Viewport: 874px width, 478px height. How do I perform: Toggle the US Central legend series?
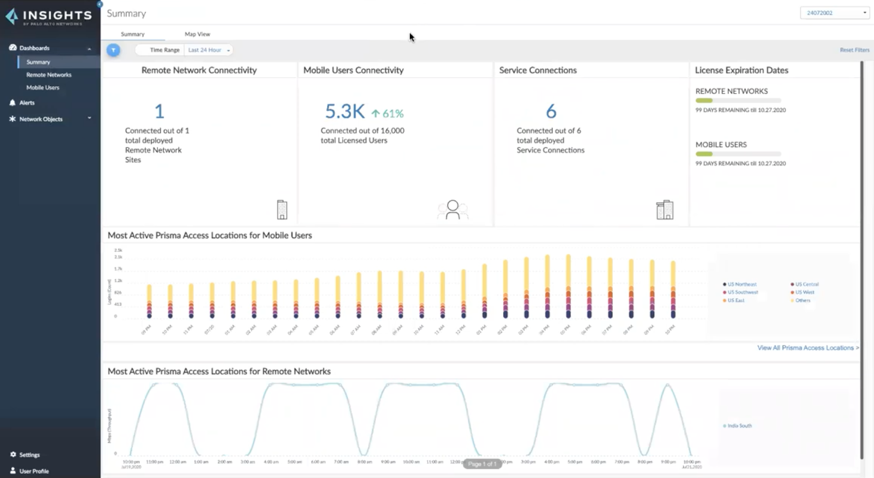[805, 285]
